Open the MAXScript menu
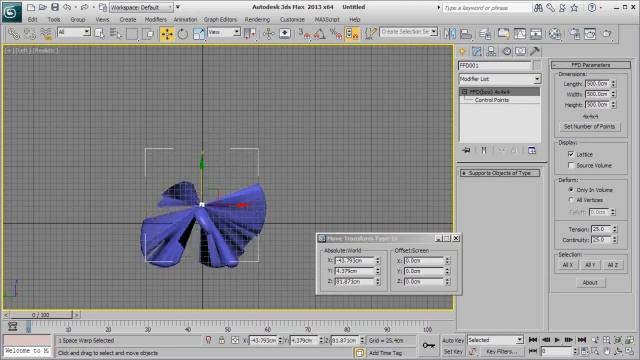640x360 pixels. click(327, 19)
